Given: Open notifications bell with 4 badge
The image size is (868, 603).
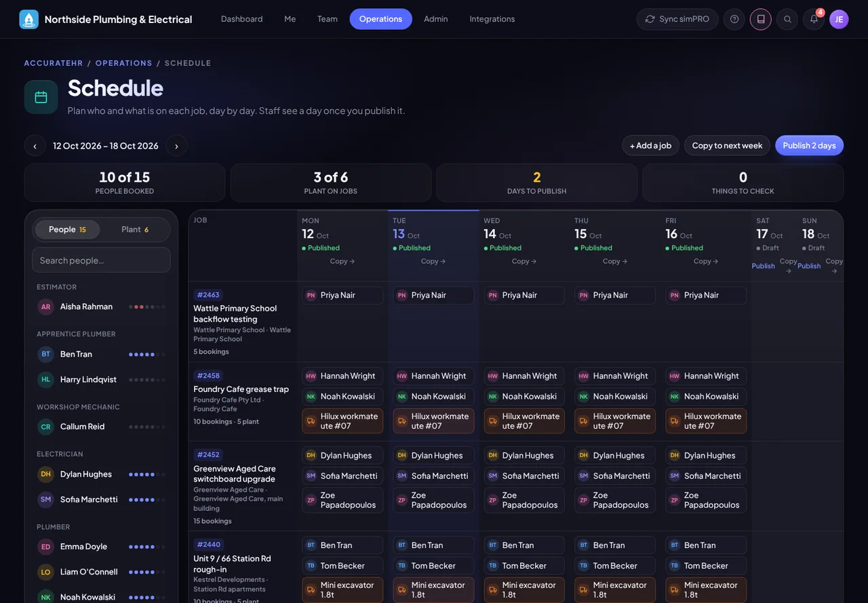Looking at the screenshot, I should click(814, 19).
